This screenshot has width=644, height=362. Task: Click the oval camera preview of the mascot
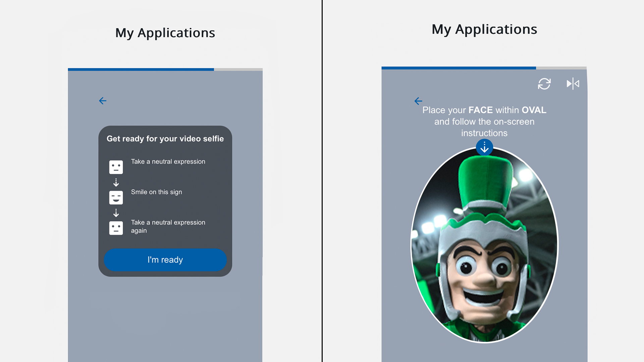click(x=484, y=245)
